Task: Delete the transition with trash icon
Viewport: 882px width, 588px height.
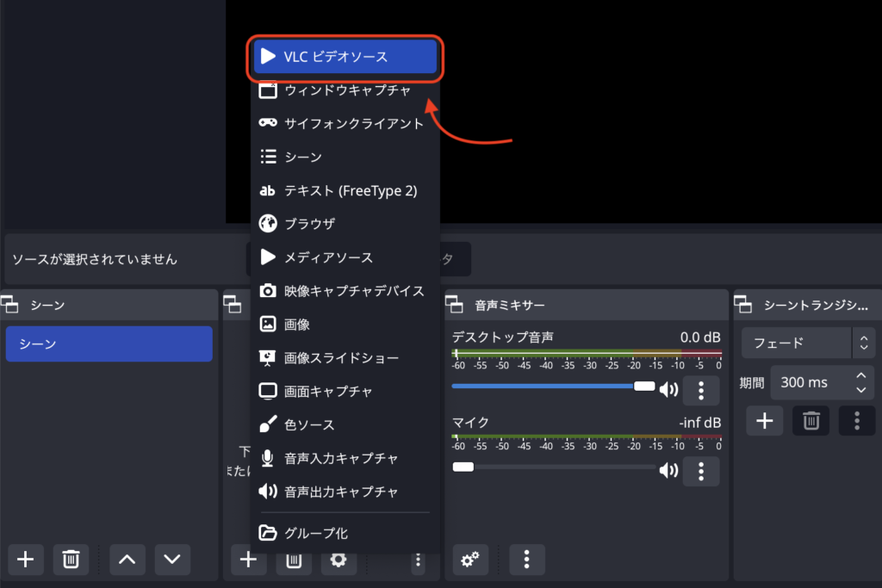Action: 811,420
